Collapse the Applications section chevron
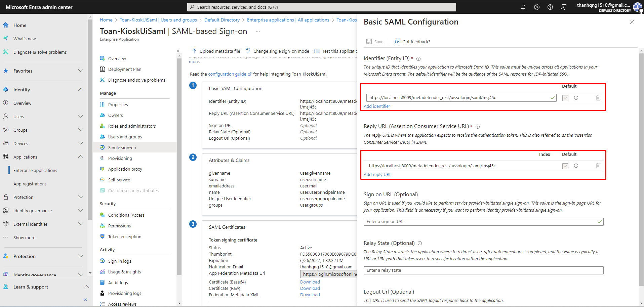 (x=81, y=157)
